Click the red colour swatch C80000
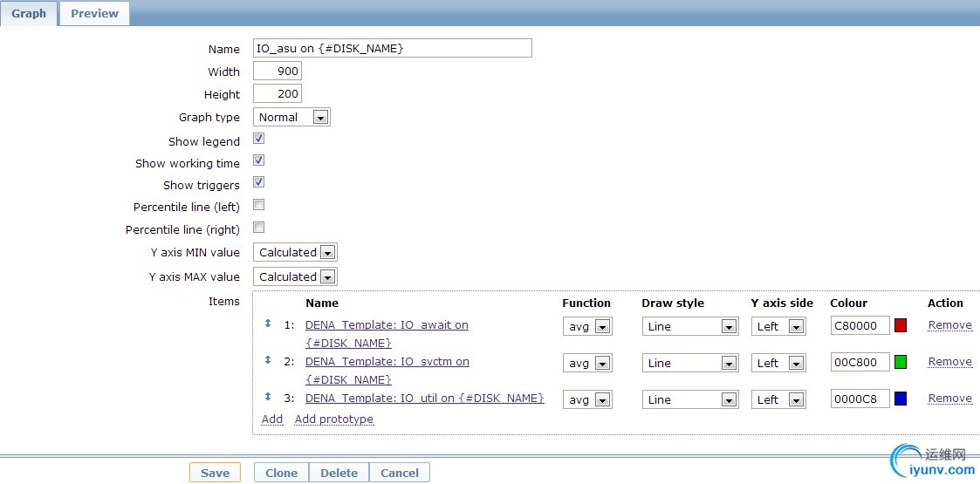Screen dimensions: 980x484 point(901,325)
